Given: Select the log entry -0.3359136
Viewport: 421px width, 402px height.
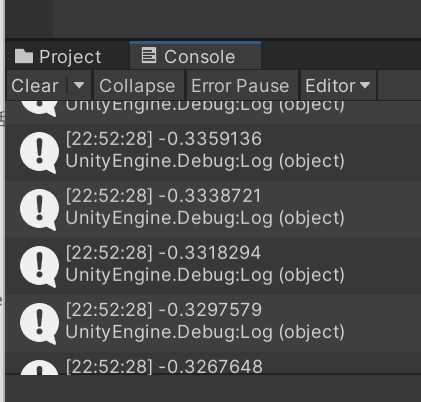Looking at the screenshot, I should coord(213,152).
